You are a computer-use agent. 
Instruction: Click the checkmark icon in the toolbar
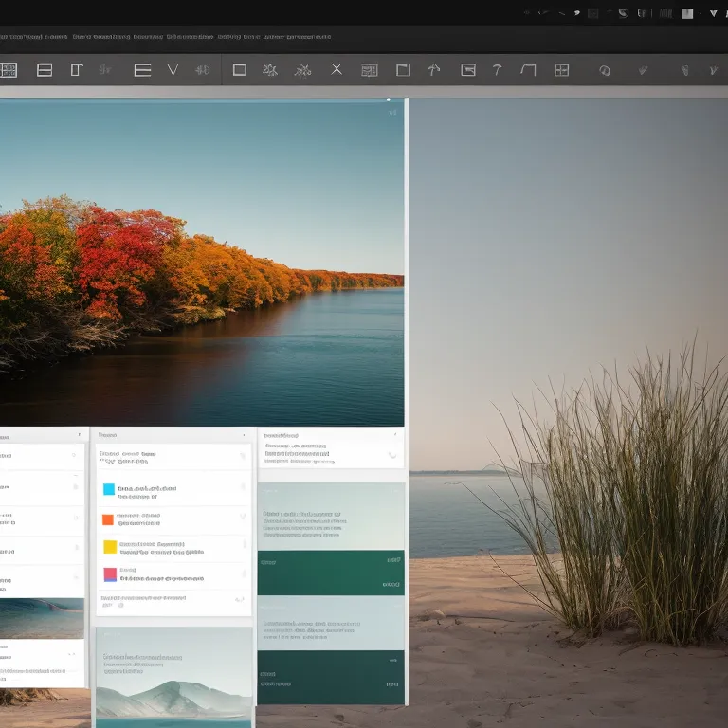[x=643, y=70]
